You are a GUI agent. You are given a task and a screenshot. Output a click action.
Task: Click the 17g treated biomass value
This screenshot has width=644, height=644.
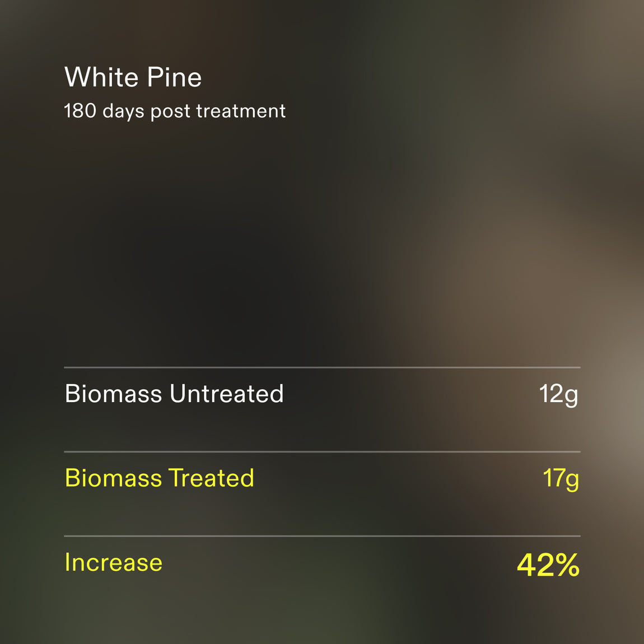[x=561, y=479]
